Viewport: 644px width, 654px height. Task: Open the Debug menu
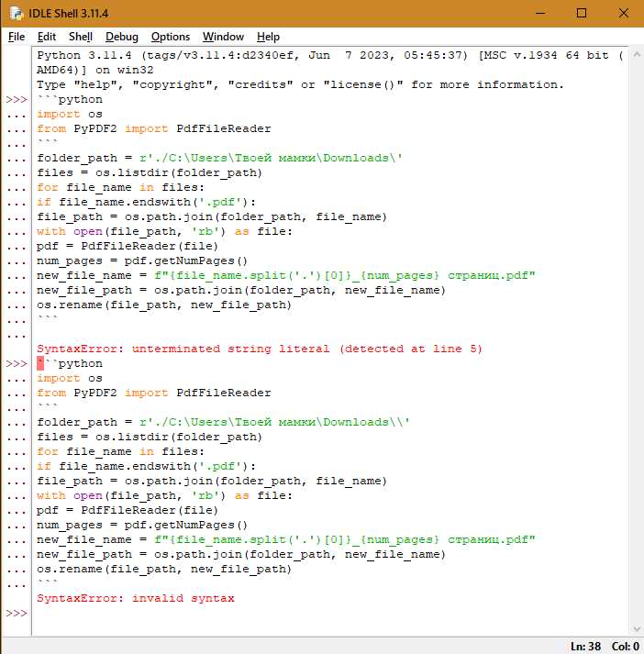pyautogui.click(x=121, y=37)
